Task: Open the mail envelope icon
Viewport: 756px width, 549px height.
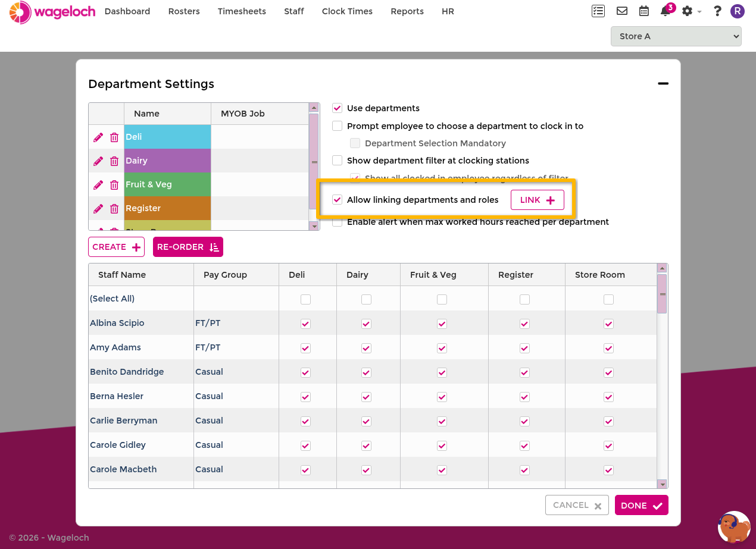Action: tap(622, 11)
